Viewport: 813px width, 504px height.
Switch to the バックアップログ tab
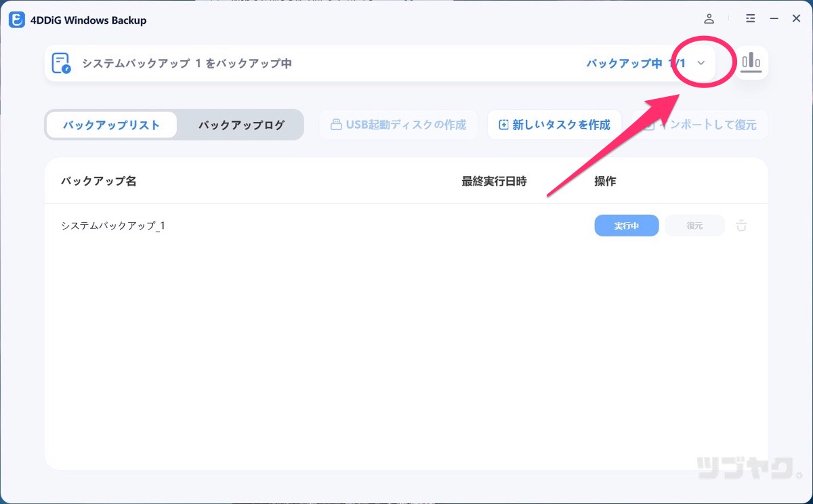tap(241, 124)
